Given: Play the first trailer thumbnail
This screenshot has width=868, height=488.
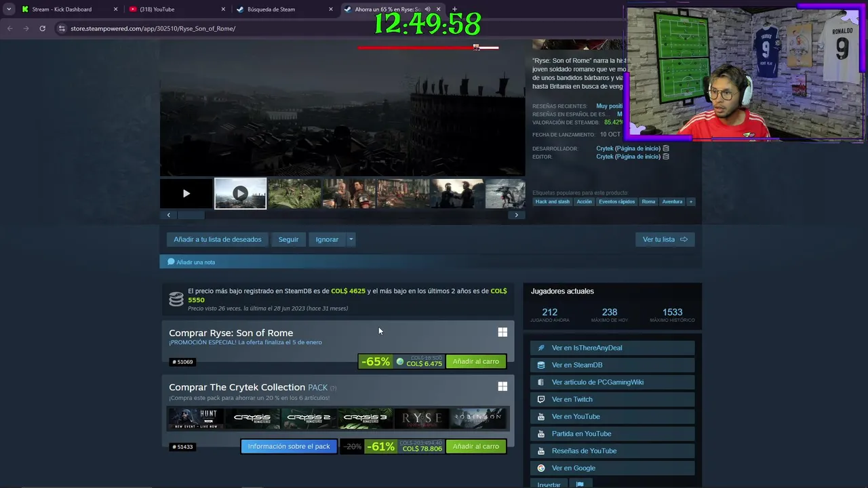Looking at the screenshot, I should click(186, 194).
